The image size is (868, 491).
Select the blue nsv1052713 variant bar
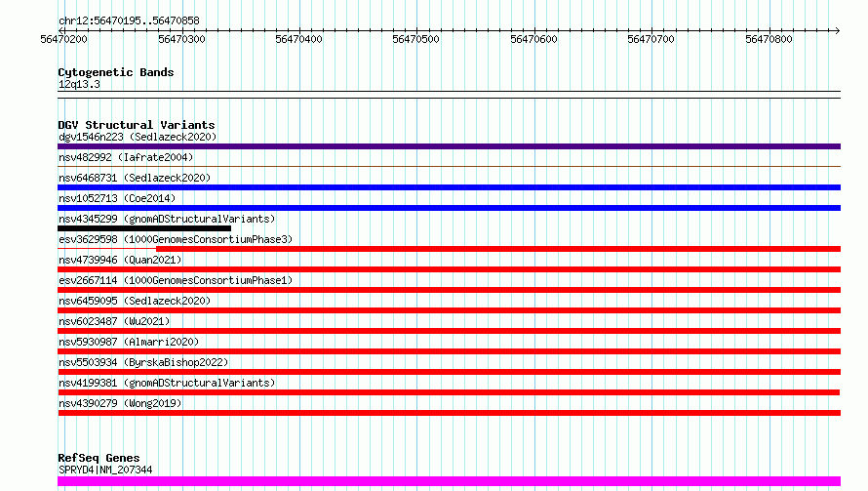(449, 208)
